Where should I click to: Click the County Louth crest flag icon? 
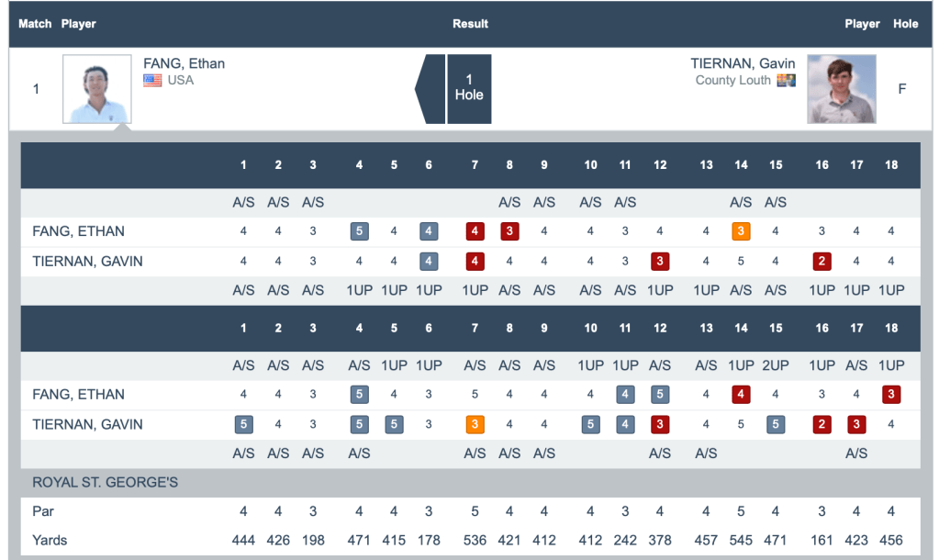[786, 81]
